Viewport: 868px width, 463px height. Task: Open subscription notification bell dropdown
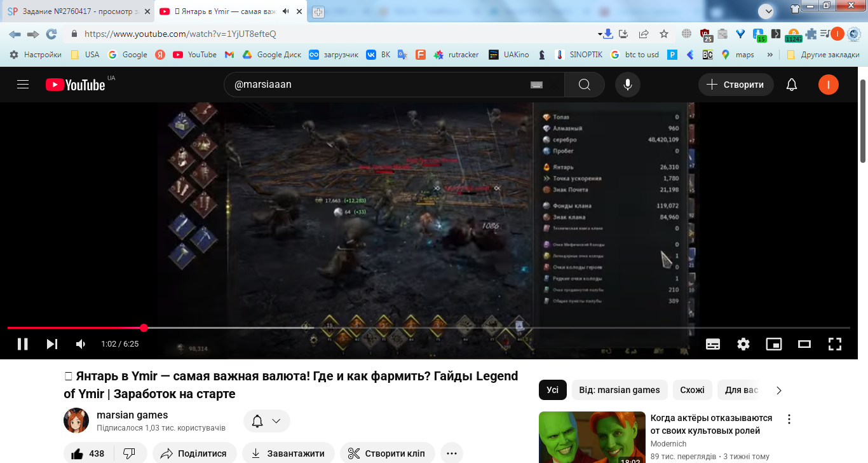click(x=267, y=421)
